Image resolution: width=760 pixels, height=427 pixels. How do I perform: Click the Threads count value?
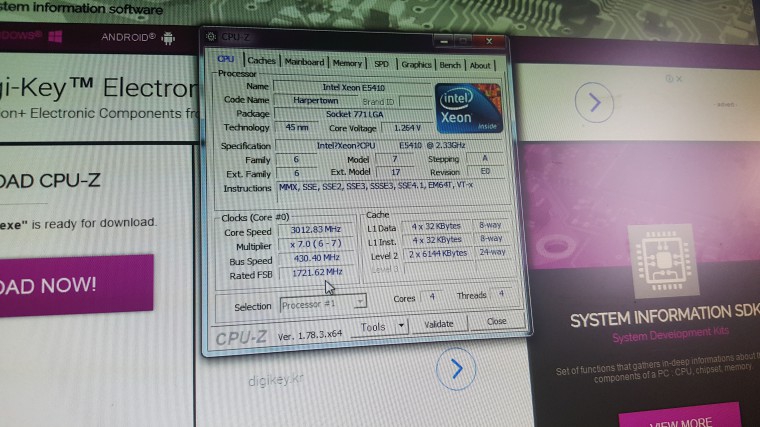502,293
